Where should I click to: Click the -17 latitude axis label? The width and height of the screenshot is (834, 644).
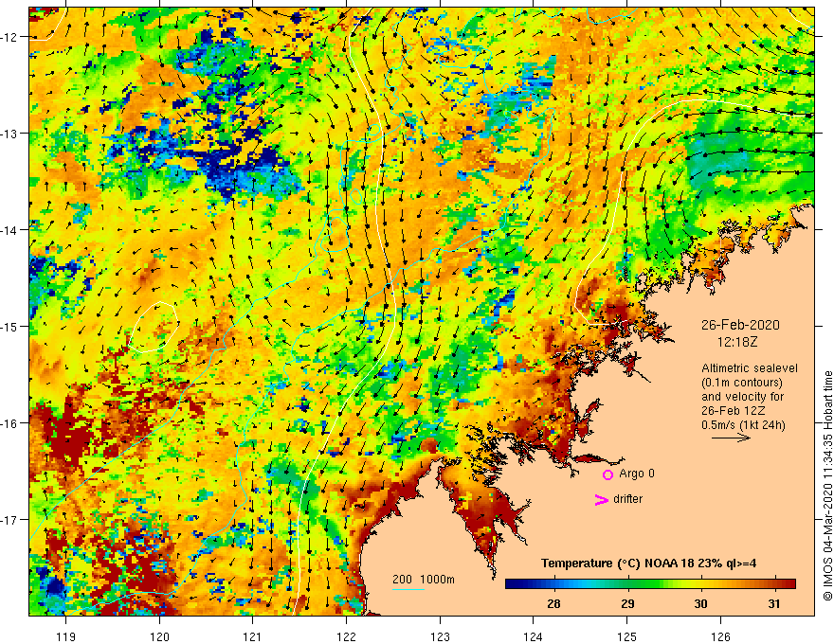pyautogui.click(x=9, y=519)
